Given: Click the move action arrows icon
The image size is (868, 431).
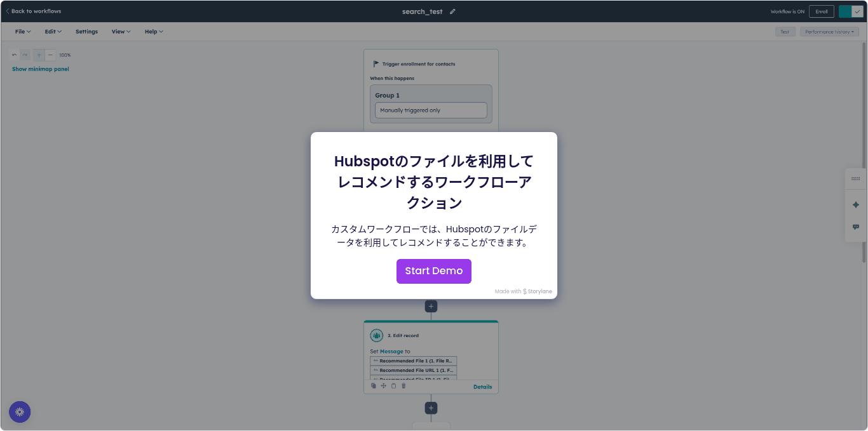Looking at the screenshot, I should point(384,386).
